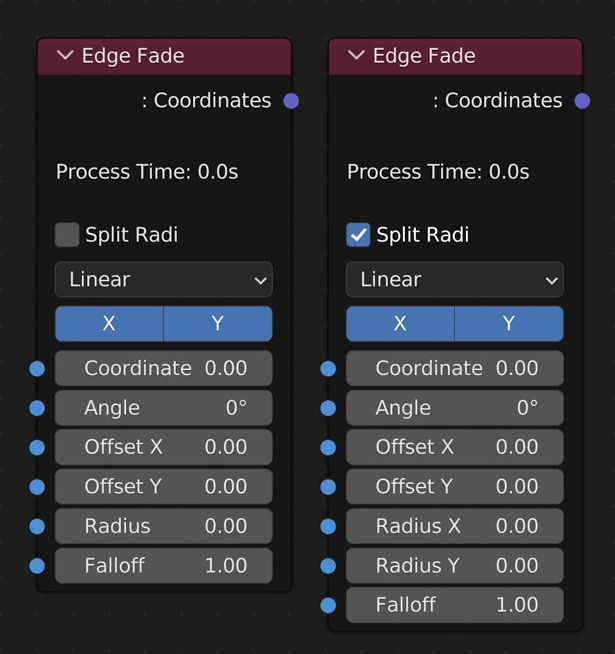Viewport: 615px width, 654px height.
Task: Open the Linear dropdown on the right node
Action: [x=455, y=280]
